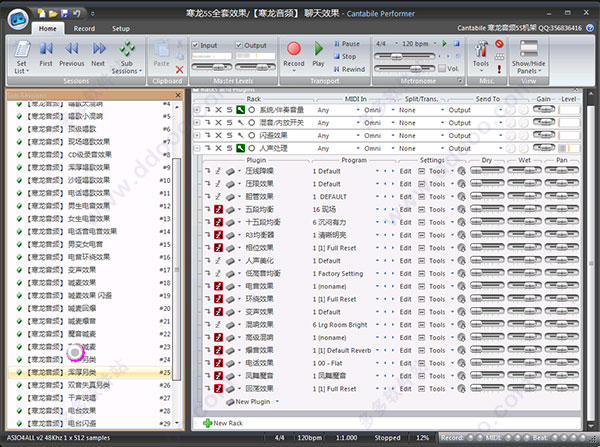Open routing knob icon of 混响效果 plugin
This screenshot has width=600, height=447.
[461, 325]
